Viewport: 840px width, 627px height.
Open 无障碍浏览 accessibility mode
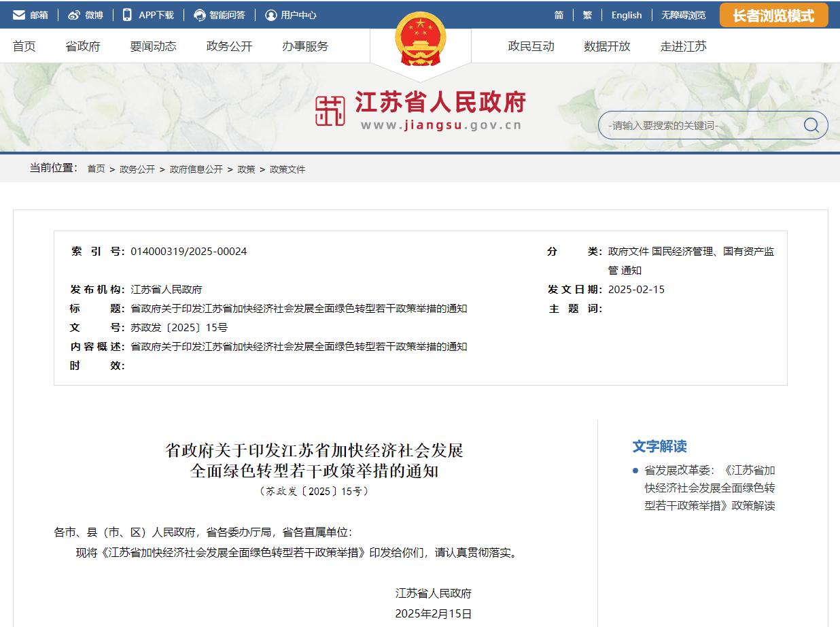683,15
